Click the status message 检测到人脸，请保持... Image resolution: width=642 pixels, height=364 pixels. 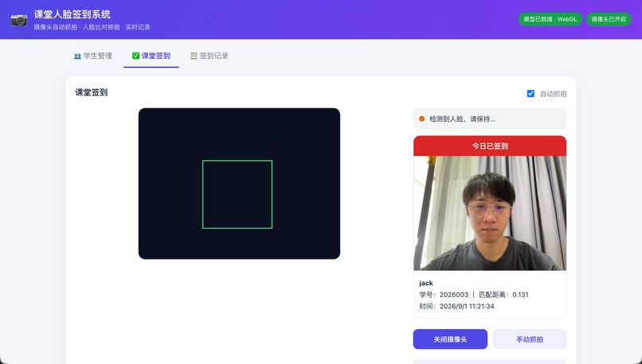click(x=462, y=119)
